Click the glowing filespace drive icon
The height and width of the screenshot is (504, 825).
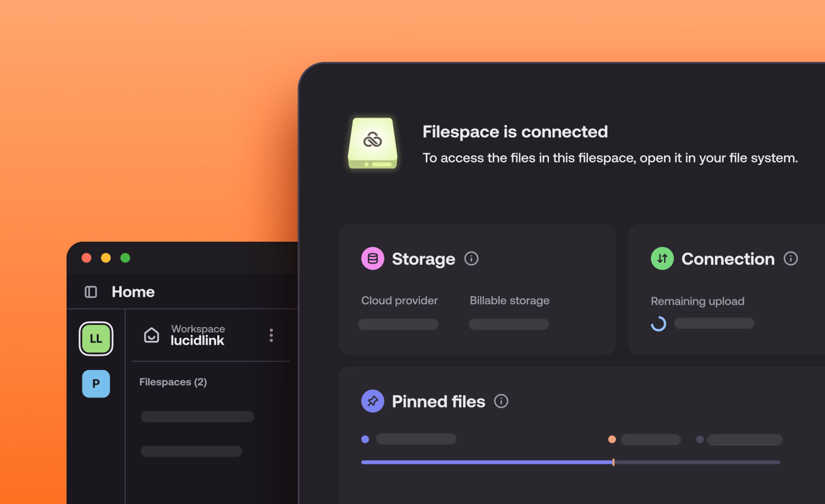coord(372,143)
